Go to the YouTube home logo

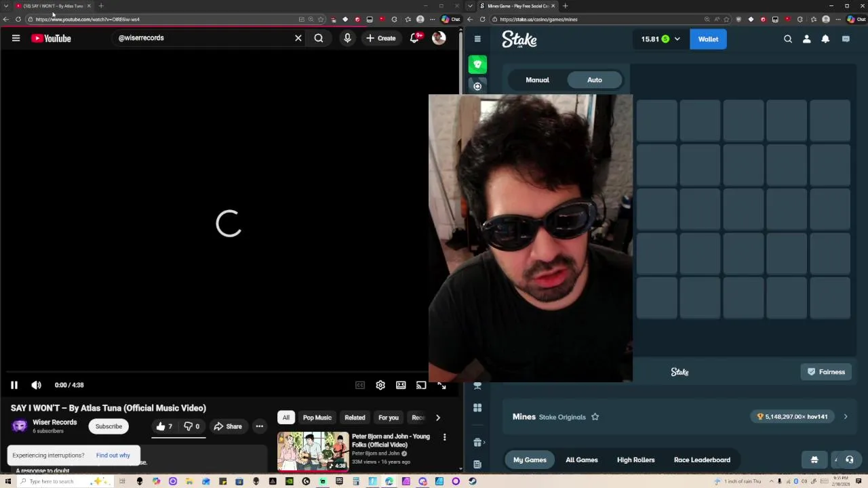[51, 39]
